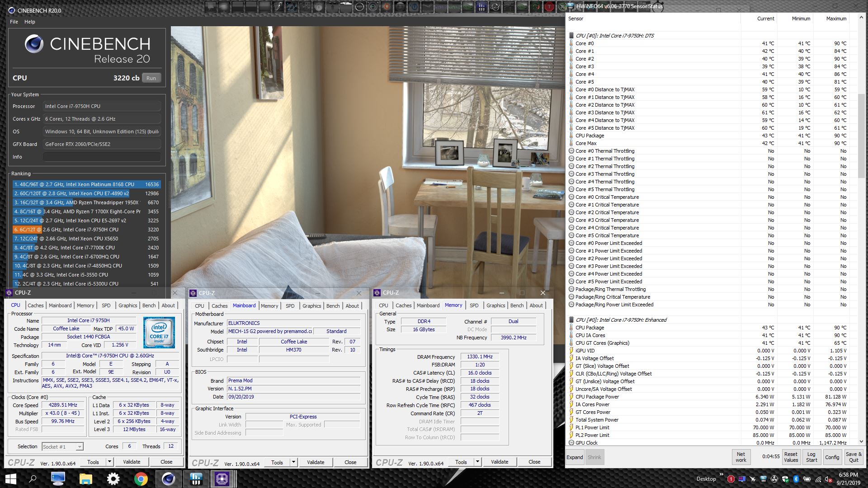
Task: Click the empty Info field in Cinebench
Action: coord(102,157)
